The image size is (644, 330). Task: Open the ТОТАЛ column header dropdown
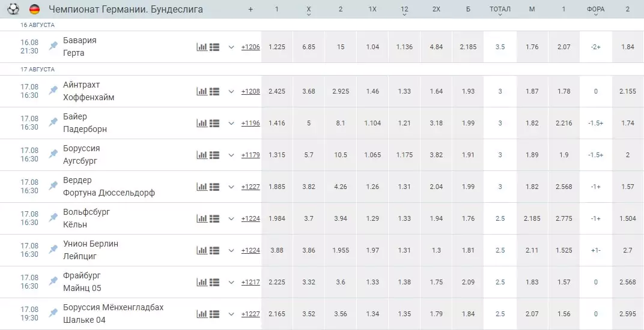[x=500, y=11]
